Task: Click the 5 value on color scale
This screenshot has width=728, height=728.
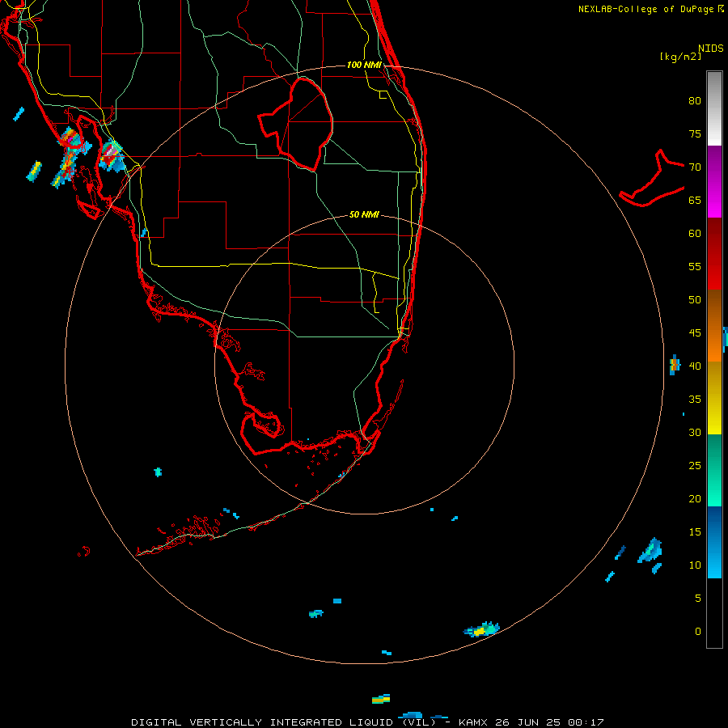Action: [x=698, y=599]
